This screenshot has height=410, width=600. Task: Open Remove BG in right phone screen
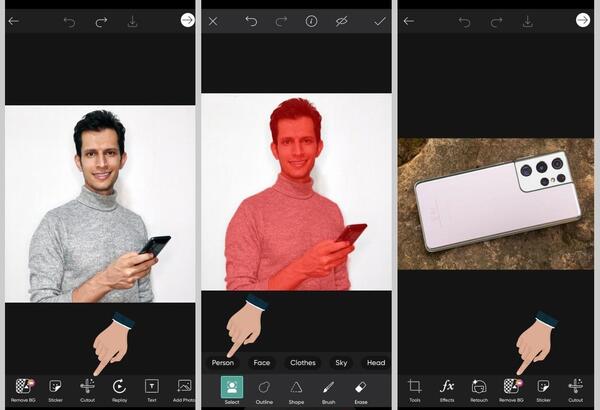[512, 390]
